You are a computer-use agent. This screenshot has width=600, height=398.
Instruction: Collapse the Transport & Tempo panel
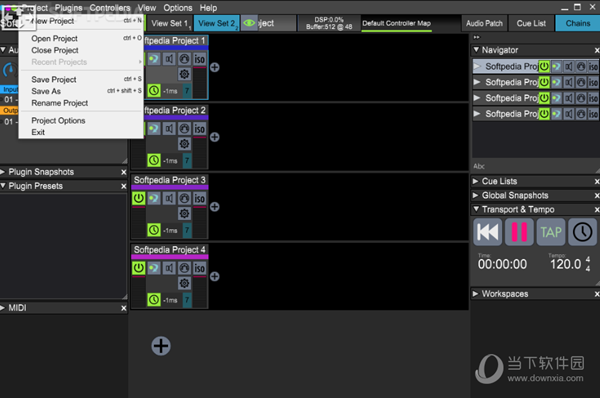[476, 209]
